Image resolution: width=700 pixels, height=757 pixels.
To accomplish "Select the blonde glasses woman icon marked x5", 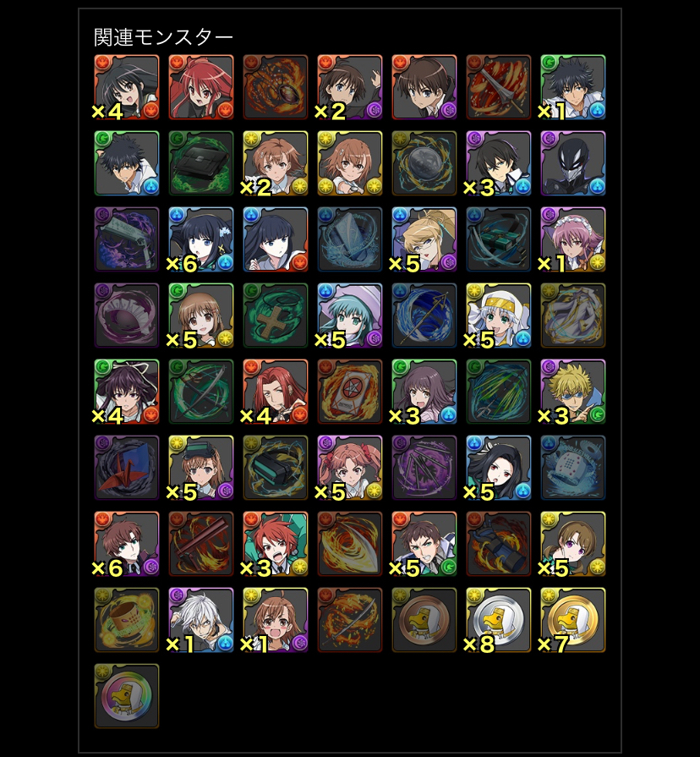I will pyautogui.click(x=424, y=239).
